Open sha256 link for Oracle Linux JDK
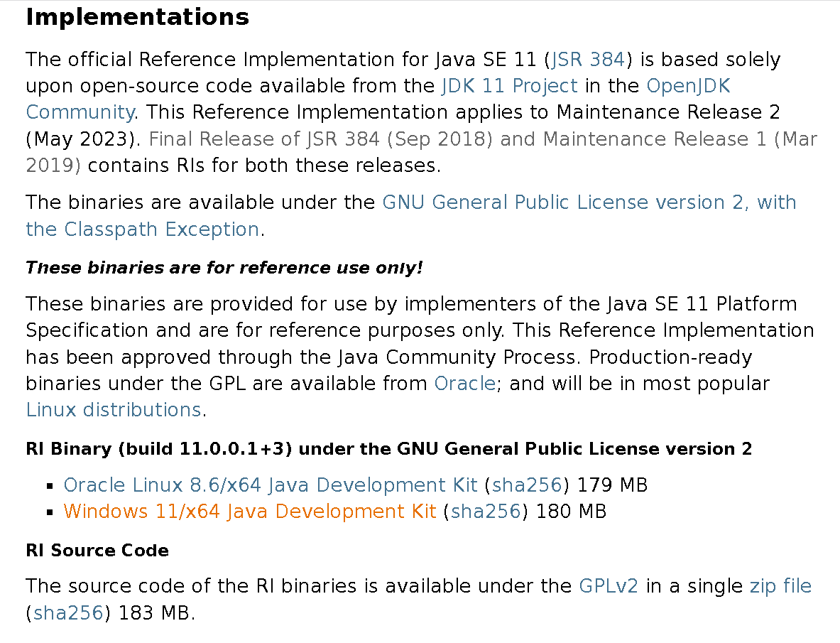Screen dimensions: 840x643 tap(527, 485)
